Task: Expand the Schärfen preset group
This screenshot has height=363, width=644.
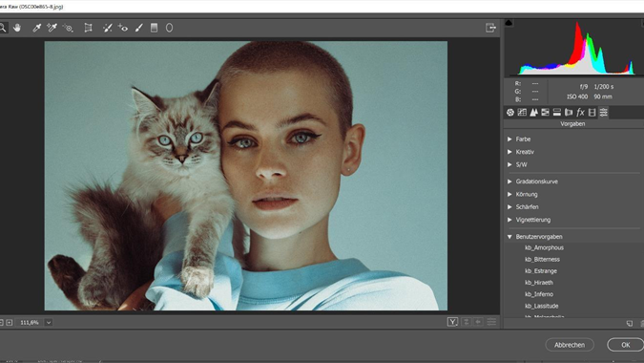Action: (x=509, y=206)
